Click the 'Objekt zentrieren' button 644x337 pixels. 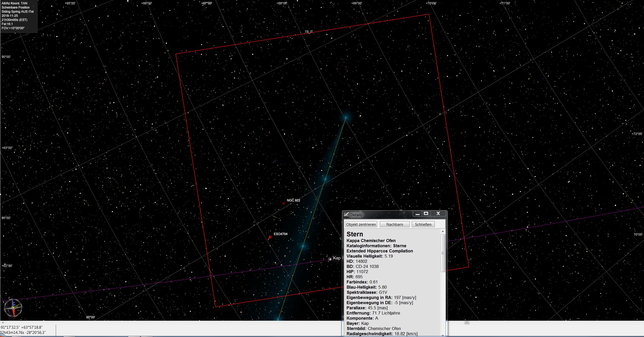(x=361, y=224)
